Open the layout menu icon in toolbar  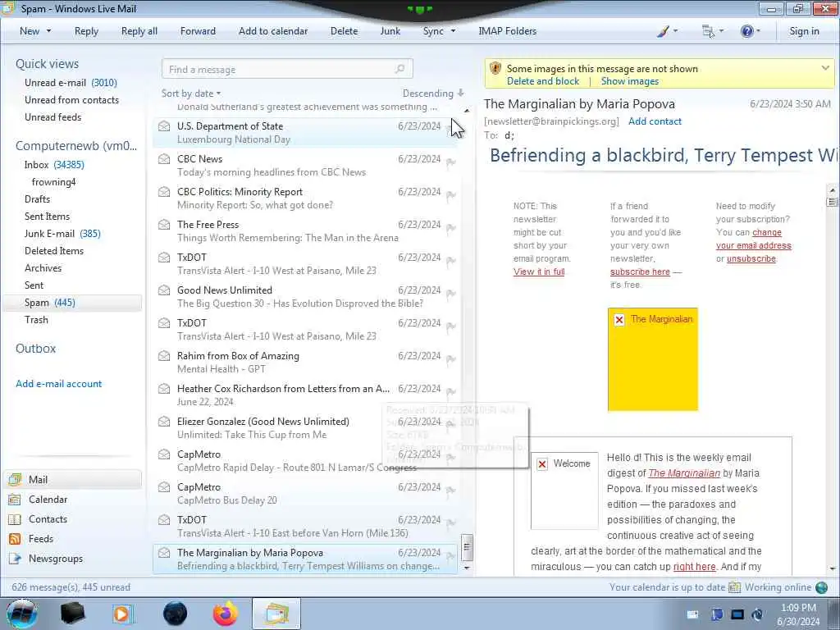[x=708, y=32]
